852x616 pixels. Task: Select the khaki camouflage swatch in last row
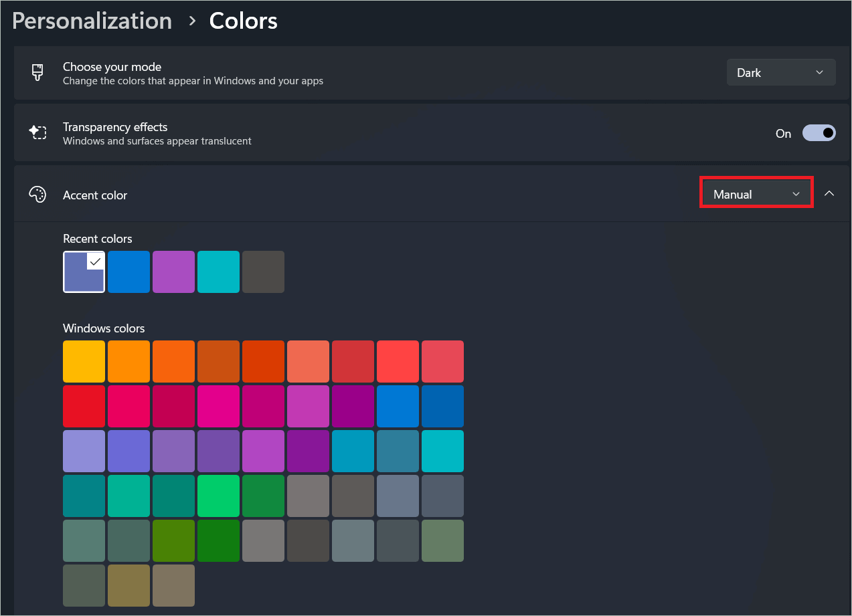(129, 585)
